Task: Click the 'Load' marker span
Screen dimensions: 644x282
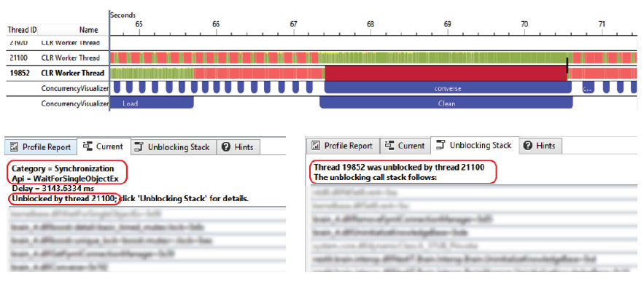Action: [152, 103]
